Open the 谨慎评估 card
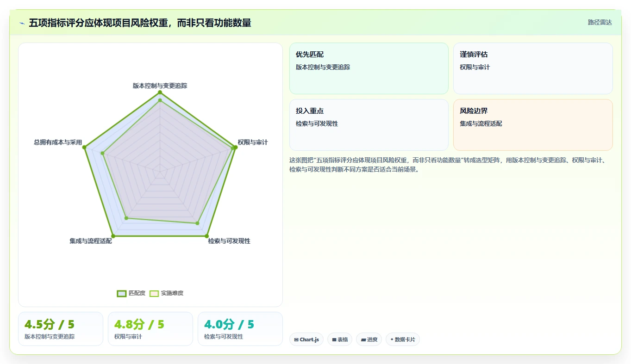Image resolution: width=631 pixels, height=364 pixels. 533,68
